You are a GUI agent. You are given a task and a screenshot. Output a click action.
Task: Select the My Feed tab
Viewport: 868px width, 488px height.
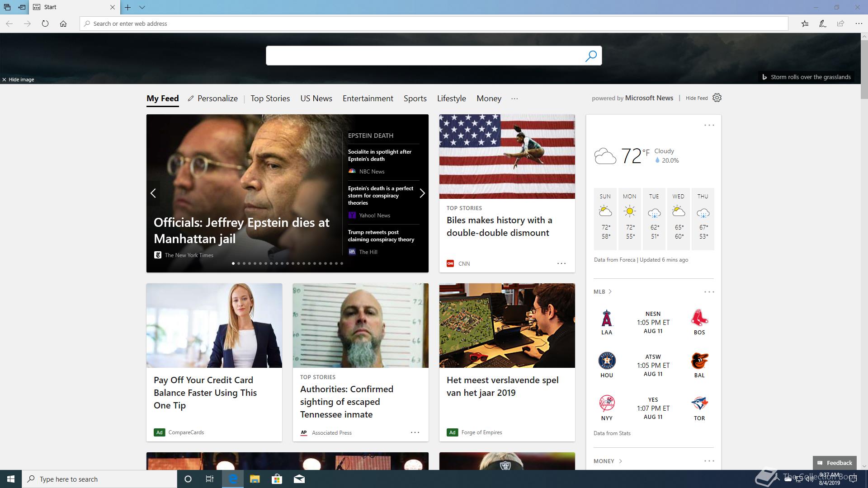coord(163,99)
